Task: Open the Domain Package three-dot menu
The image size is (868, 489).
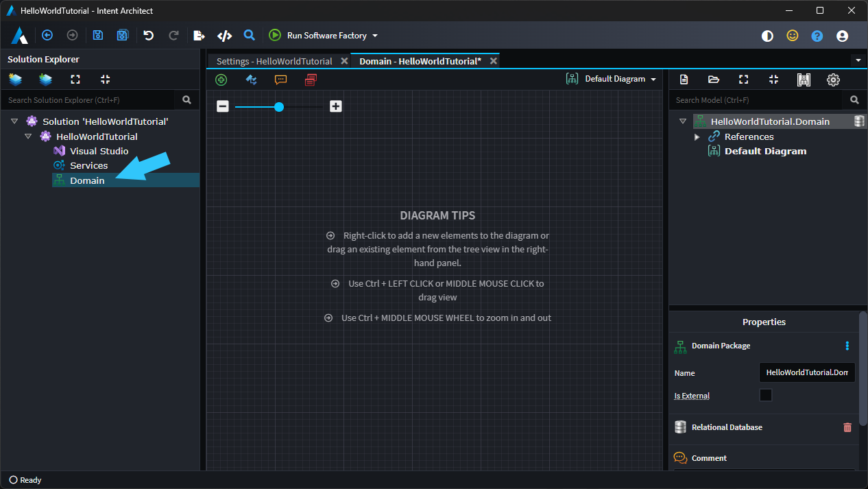Action: [x=847, y=346]
